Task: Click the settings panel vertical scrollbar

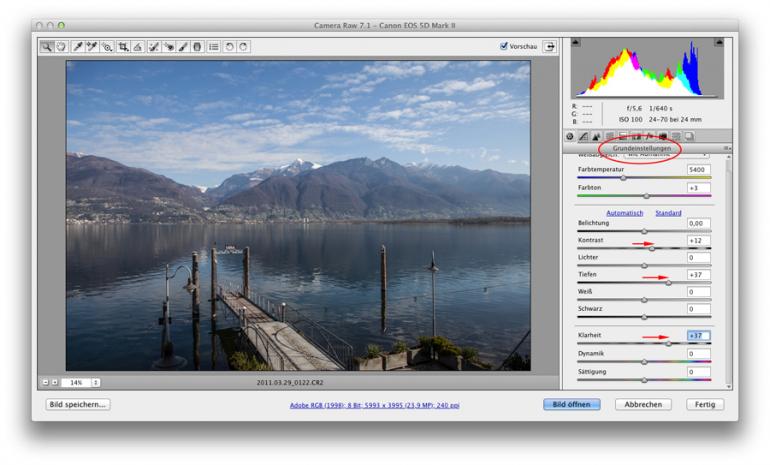Action: tap(728, 272)
